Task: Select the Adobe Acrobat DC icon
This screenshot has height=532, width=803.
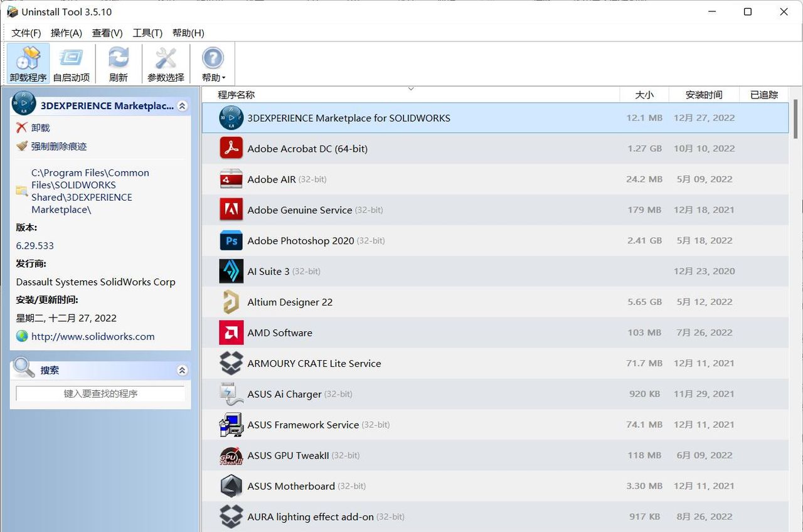Action: [x=231, y=149]
